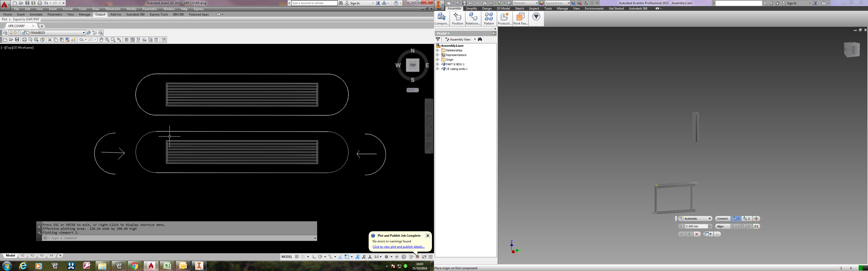This screenshot has height=271, width=868.
Task: Expand the PART 6 NEW:1 tree node
Action: [438, 64]
